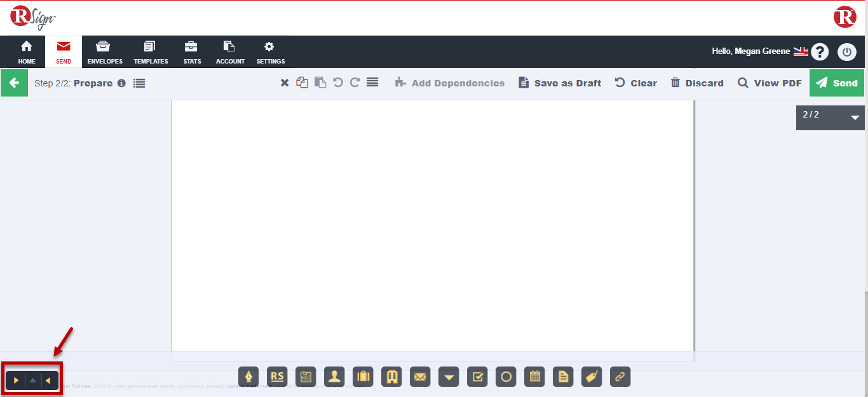Insert the building Company field control
Viewport: 868px width, 397px height.
pyautogui.click(x=391, y=377)
